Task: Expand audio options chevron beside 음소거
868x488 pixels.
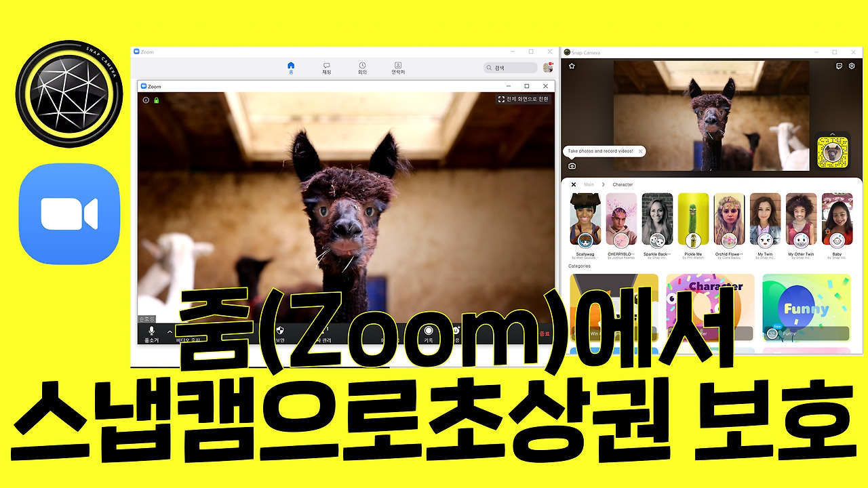Action: click(x=169, y=333)
